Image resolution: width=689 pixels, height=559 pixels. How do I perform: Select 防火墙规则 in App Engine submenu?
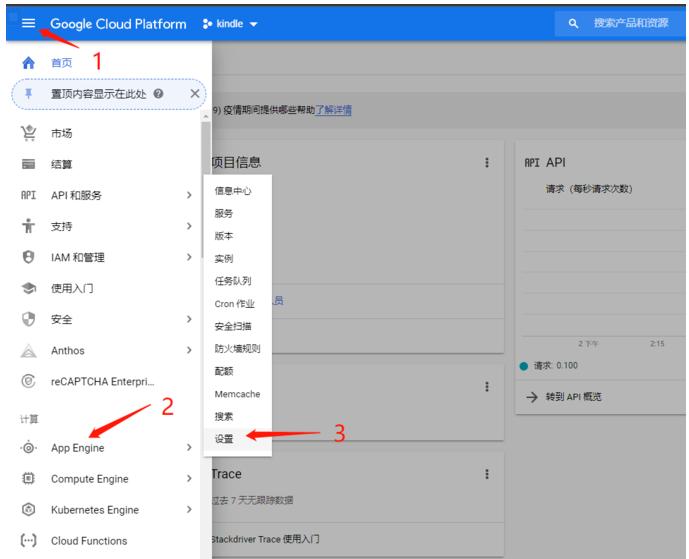pyautogui.click(x=238, y=348)
